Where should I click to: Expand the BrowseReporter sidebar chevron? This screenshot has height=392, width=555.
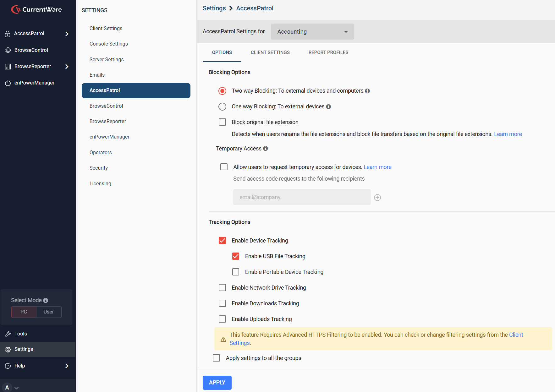click(67, 67)
